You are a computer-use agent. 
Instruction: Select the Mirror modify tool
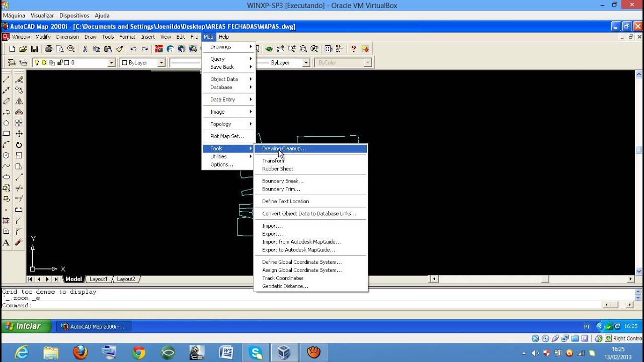click(19, 101)
